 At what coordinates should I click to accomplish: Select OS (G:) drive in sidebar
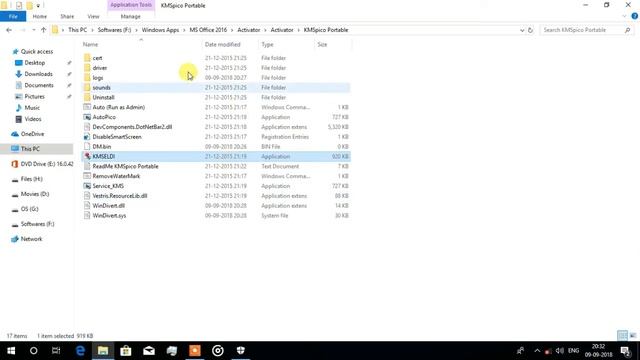29,209
